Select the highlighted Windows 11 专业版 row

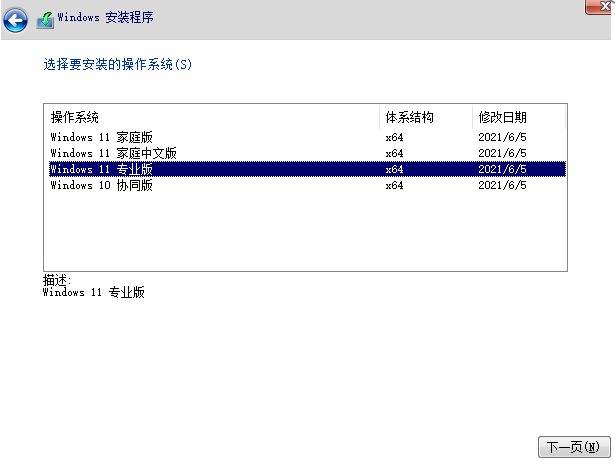click(x=101, y=169)
